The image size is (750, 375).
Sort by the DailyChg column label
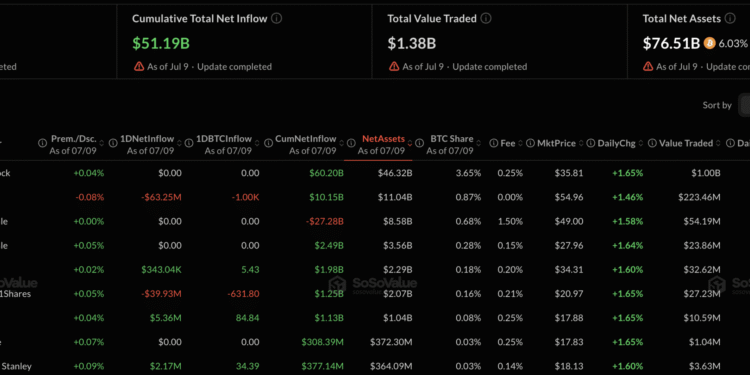click(617, 143)
